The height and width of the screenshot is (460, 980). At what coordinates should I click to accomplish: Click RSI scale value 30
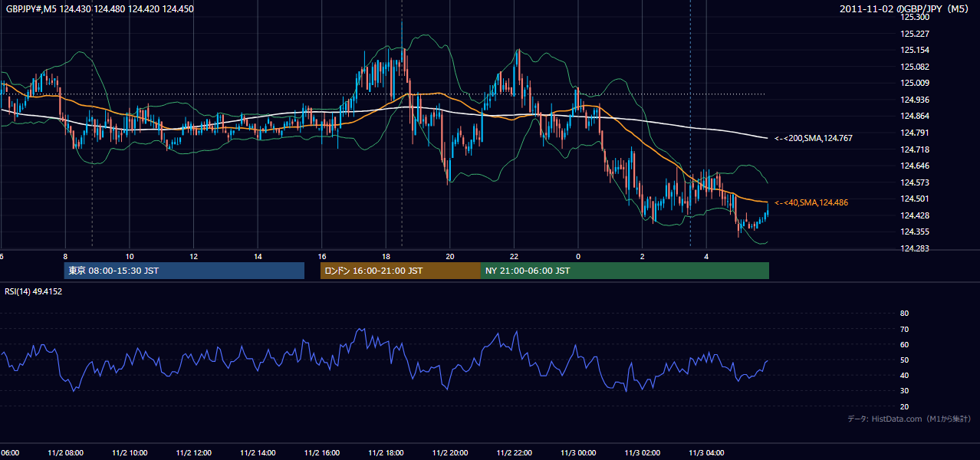tap(904, 391)
